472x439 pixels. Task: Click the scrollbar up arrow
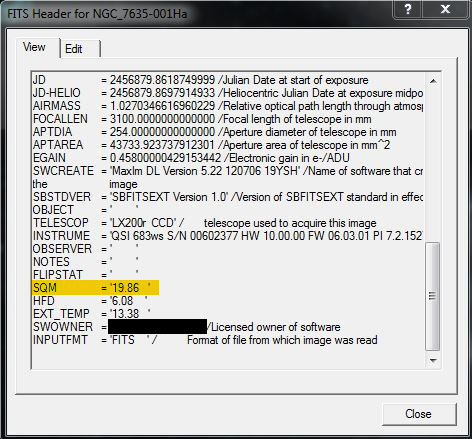(x=433, y=81)
